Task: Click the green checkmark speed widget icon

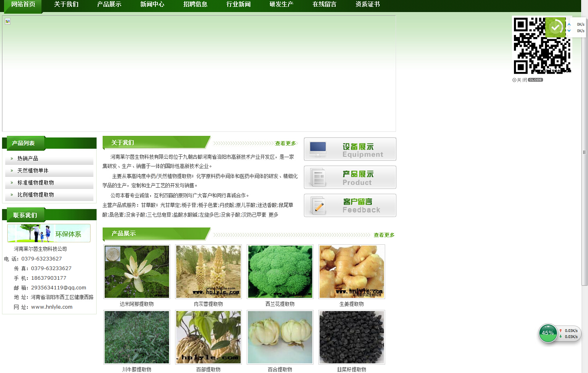Action: click(556, 27)
